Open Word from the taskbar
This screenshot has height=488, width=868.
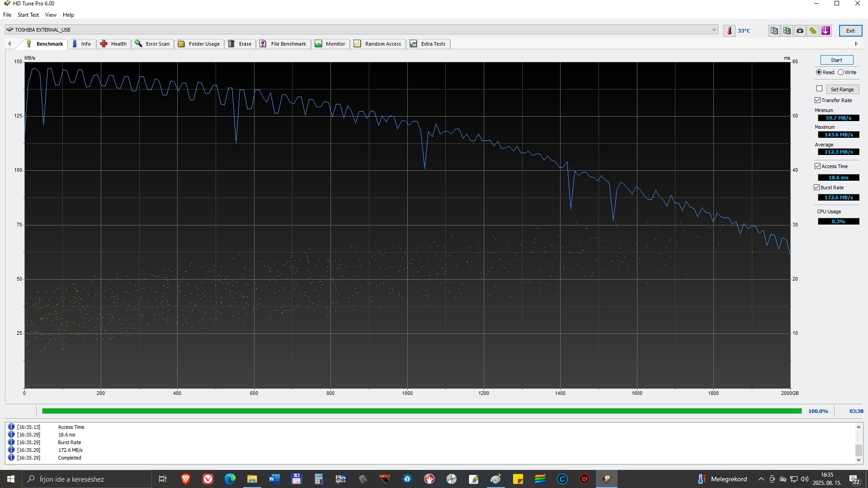point(274,479)
